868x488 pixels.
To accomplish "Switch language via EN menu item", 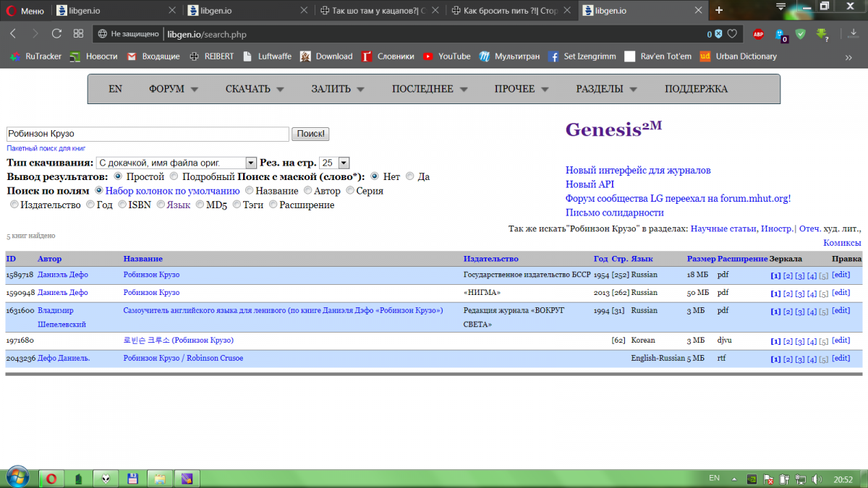I will click(115, 89).
